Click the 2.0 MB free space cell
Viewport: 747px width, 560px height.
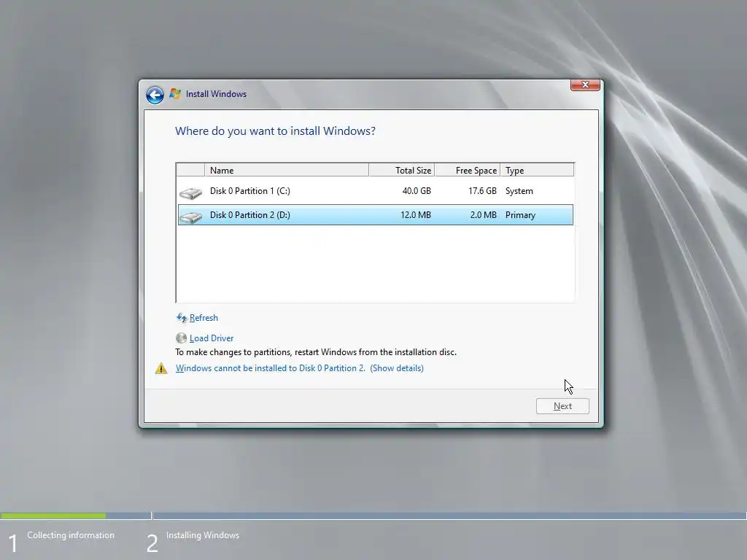[x=483, y=215]
